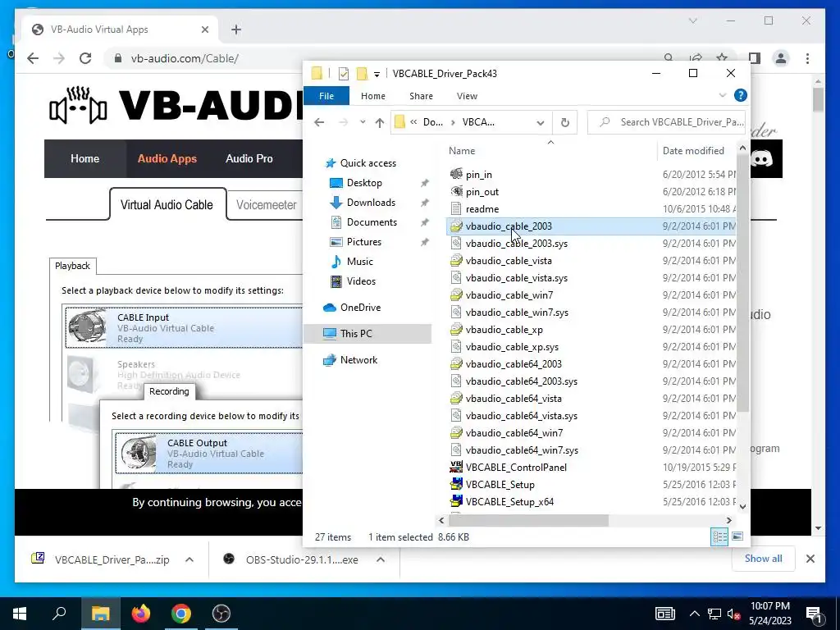Image resolution: width=840 pixels, height=630 pixels.
Task: Click the Explorer help question mark icon
Action: (741, 95)
